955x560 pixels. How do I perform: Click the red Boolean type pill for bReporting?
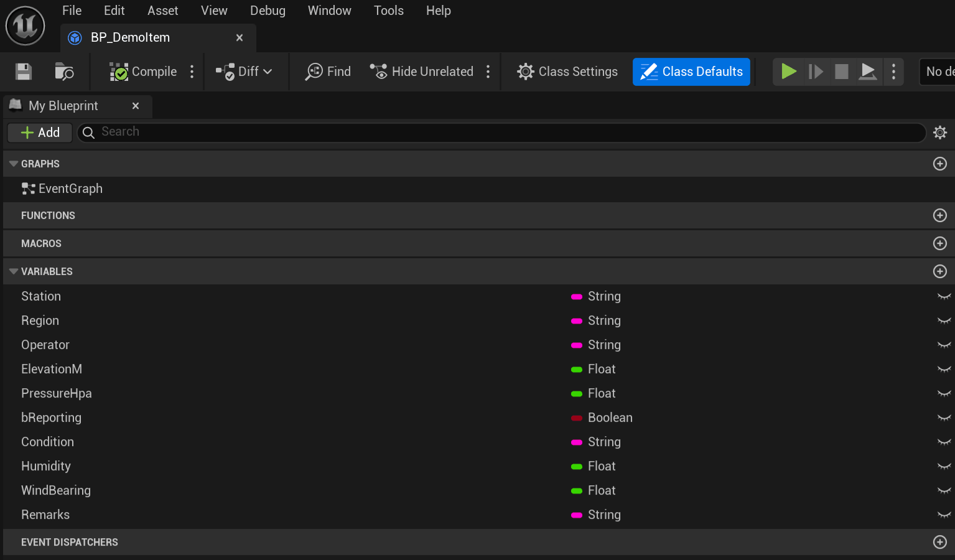click(x=577, y=418)
